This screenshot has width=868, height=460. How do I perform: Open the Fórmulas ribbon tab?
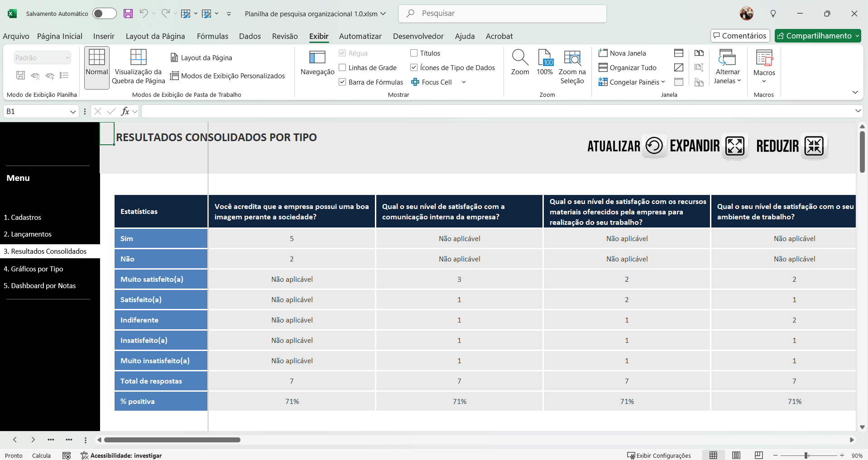[212, 36]
